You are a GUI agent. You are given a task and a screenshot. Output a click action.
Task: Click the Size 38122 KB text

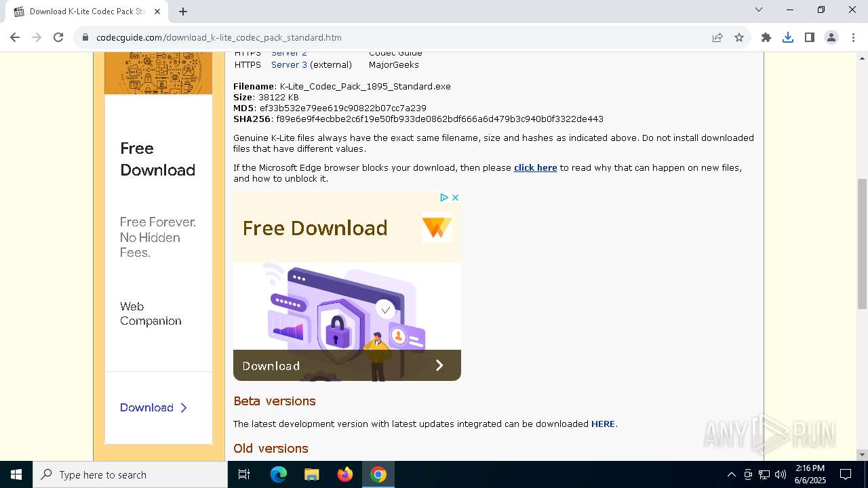[266, 98]
